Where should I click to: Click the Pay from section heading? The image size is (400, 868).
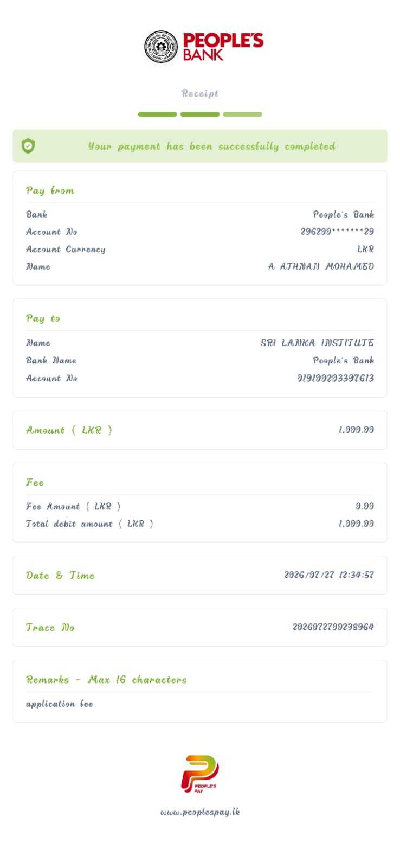coord(50,190)
